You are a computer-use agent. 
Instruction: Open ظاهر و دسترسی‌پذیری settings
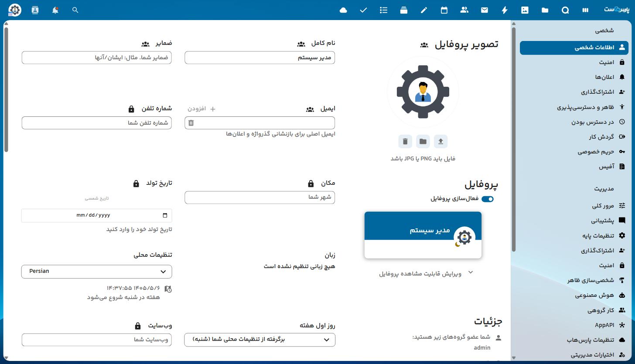point(574,107)
